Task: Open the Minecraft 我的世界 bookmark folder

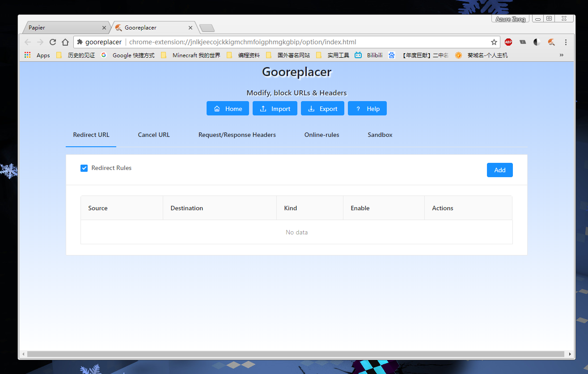Action: [190, 55]
